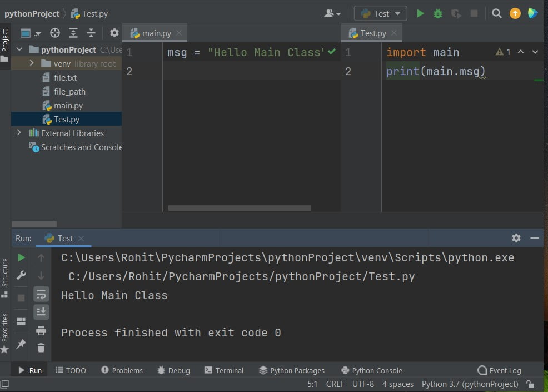Collapse All nodes in the Project panel
548x392 pixels.
[x=91, y=33]
